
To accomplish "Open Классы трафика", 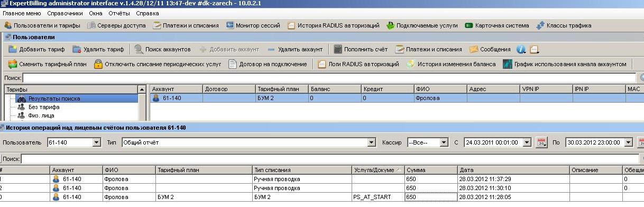I will tap(564, 25).
